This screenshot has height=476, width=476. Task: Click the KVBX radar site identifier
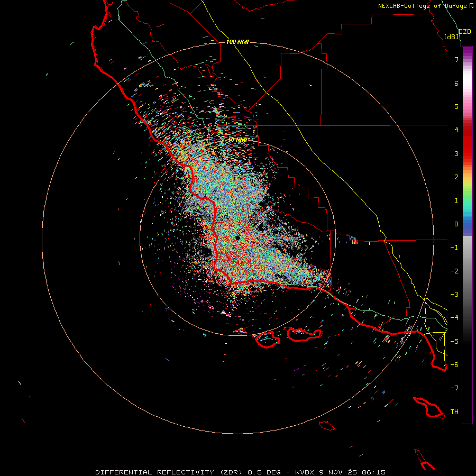[305, 472]
